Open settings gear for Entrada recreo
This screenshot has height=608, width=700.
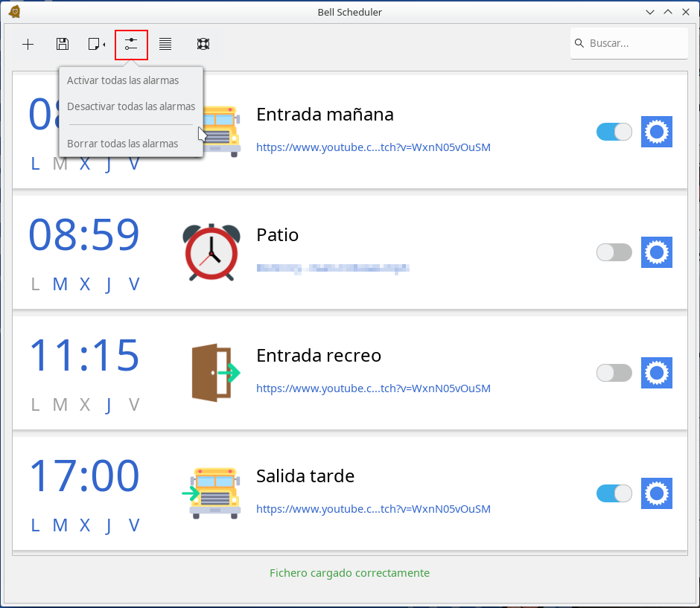[656, 373]
